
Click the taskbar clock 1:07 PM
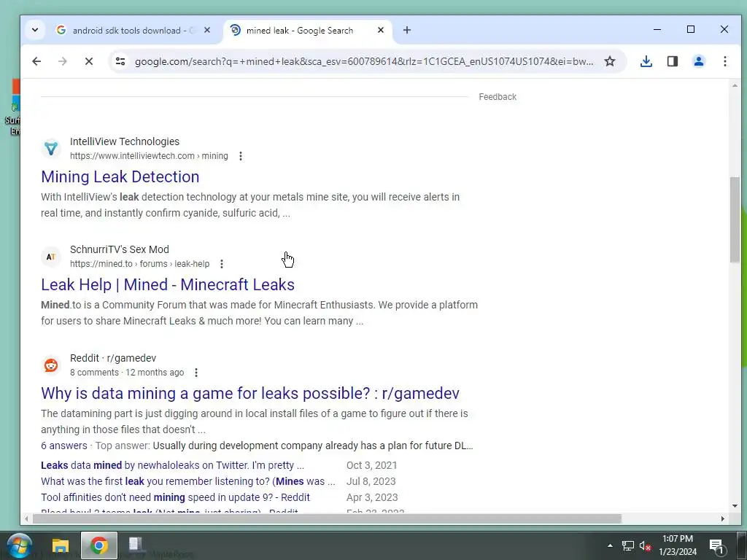[x=678, y=545]
